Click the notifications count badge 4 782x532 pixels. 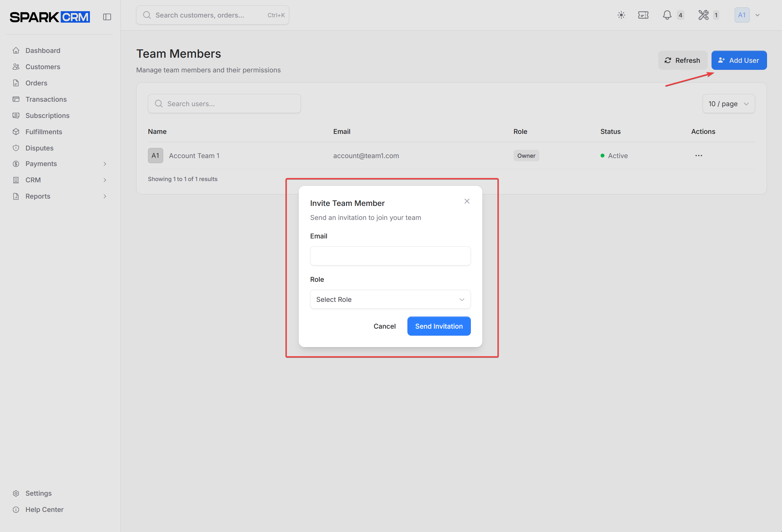[x=680, y=15]
